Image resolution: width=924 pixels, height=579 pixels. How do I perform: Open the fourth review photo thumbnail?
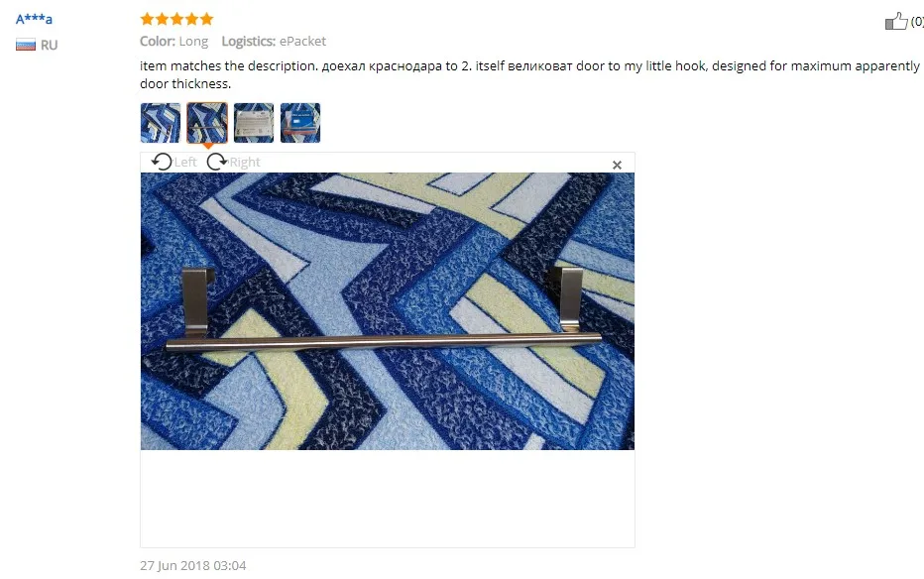(300, 123)
